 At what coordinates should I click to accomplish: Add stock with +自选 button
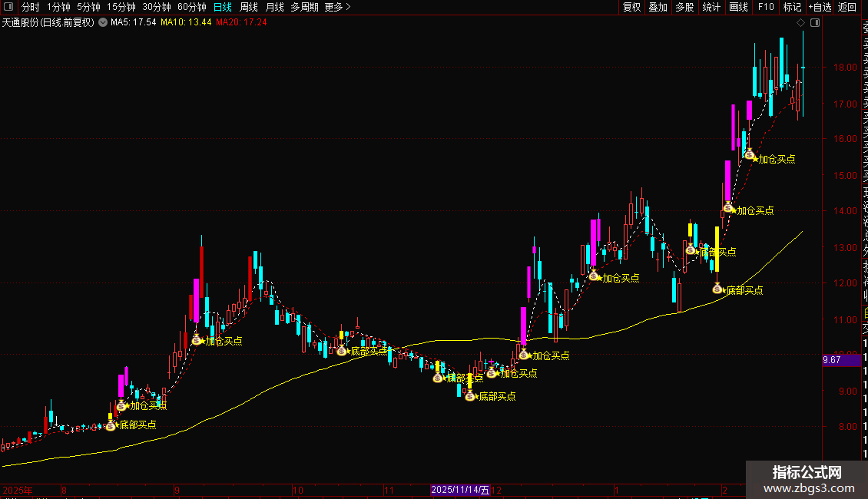tap(820, 7)
